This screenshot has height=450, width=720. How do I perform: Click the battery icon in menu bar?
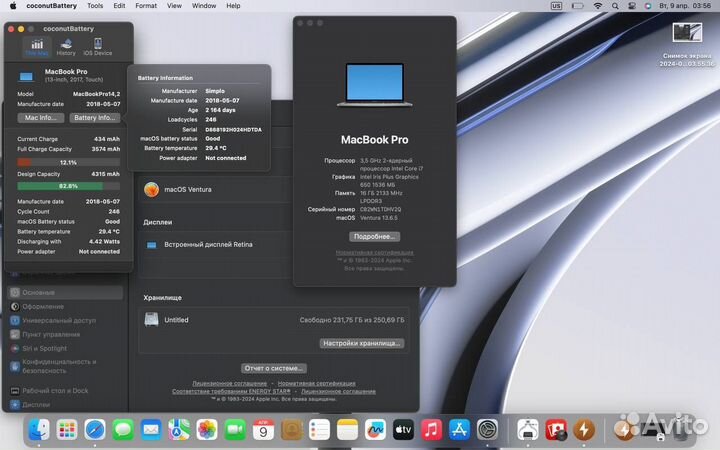pyautogui.click(x=578, y=6)
